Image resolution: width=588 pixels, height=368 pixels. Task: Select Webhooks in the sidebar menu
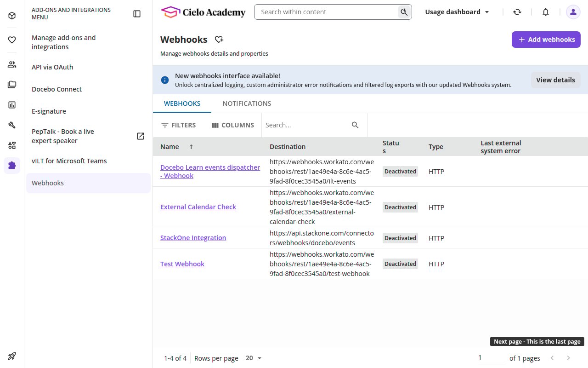[88, 183]
